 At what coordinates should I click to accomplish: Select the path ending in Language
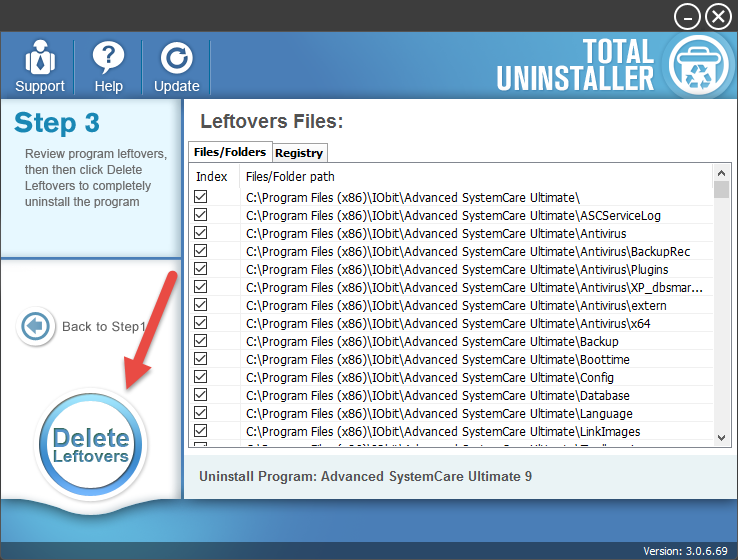(439, 414)
